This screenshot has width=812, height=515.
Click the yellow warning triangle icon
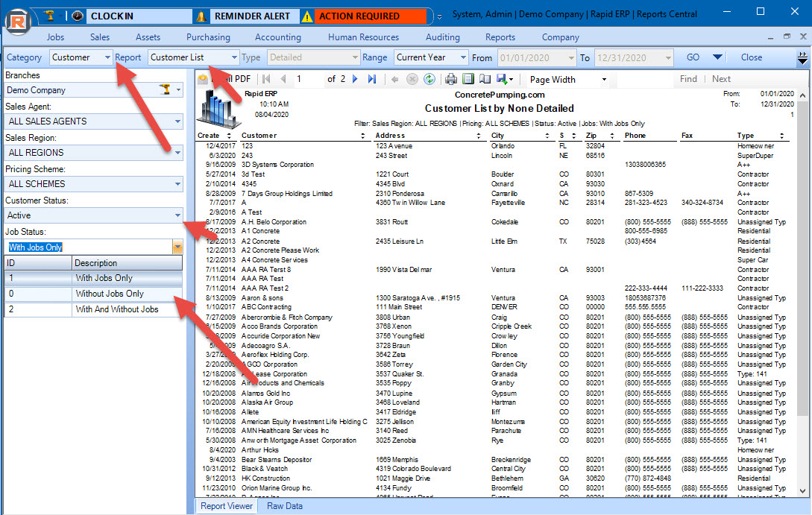tap(307, 16)
